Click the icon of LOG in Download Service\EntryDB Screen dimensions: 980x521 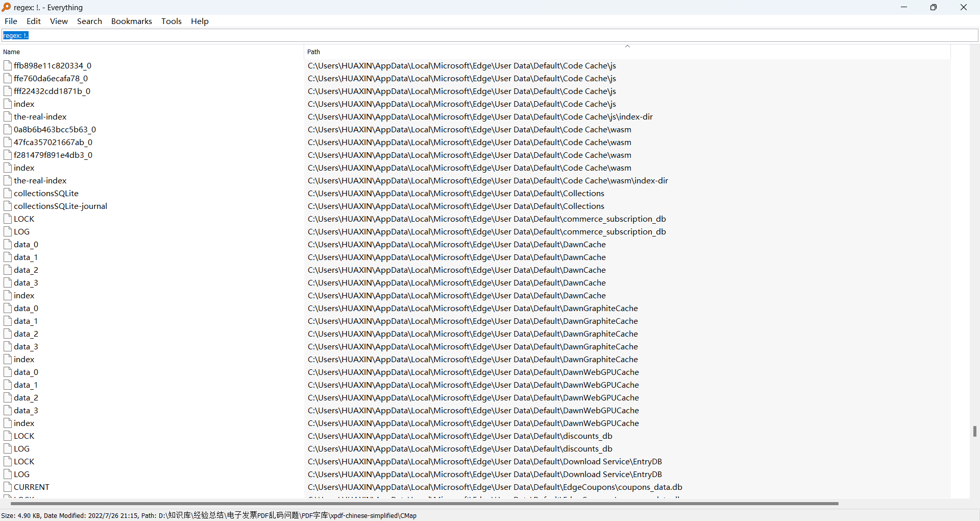8,474
